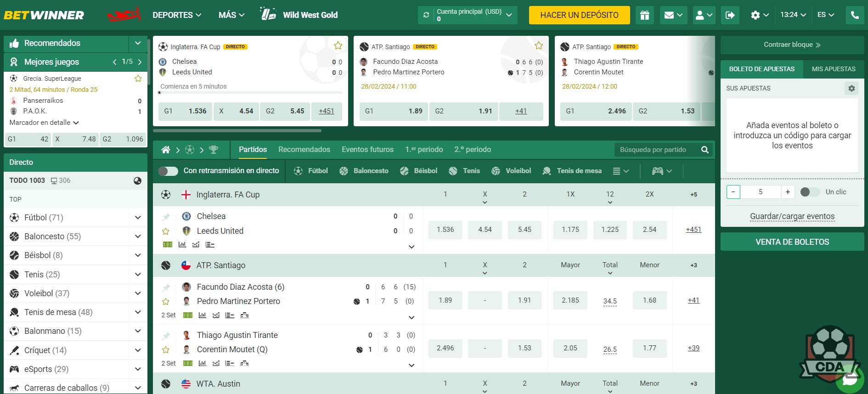This screenshot has width=868, height=394.
Task: Favorite the Facundo Diaz Acosta match row
Action: 166,302
